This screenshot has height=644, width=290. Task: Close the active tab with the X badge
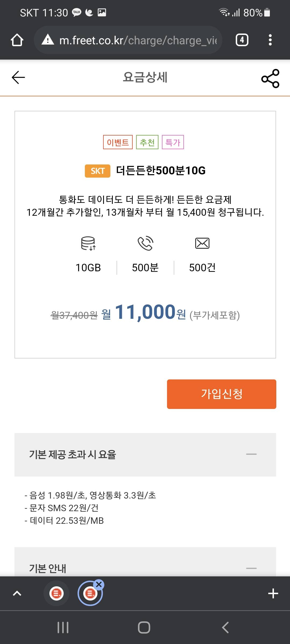click(x=99, y=584)
